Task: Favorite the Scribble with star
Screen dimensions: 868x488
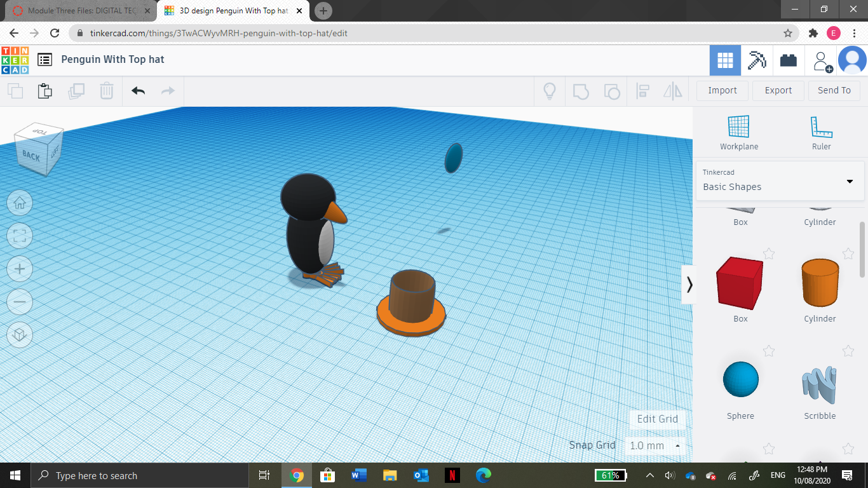Action: [x=848, y=351]
